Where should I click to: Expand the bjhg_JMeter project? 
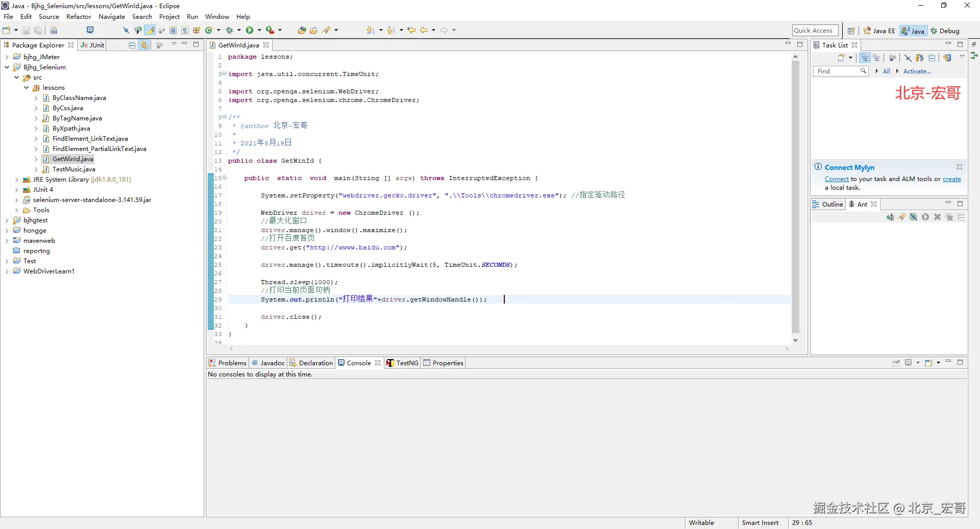coord(7,57)
